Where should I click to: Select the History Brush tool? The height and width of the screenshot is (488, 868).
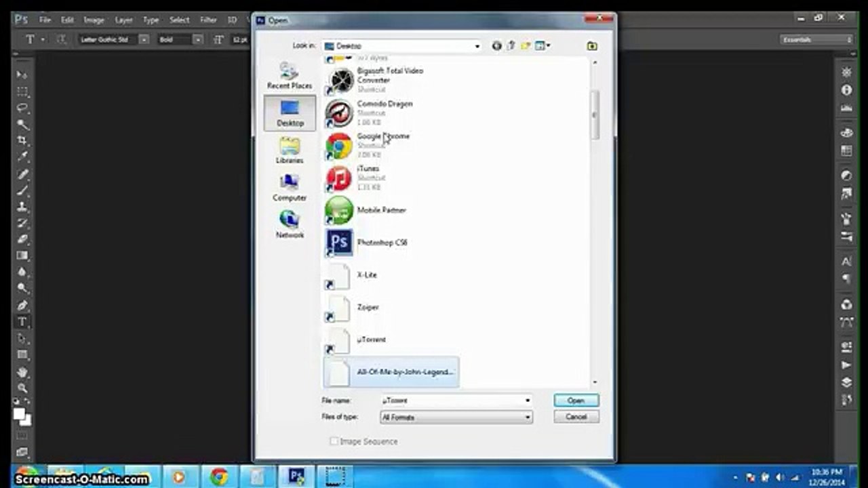22,223
